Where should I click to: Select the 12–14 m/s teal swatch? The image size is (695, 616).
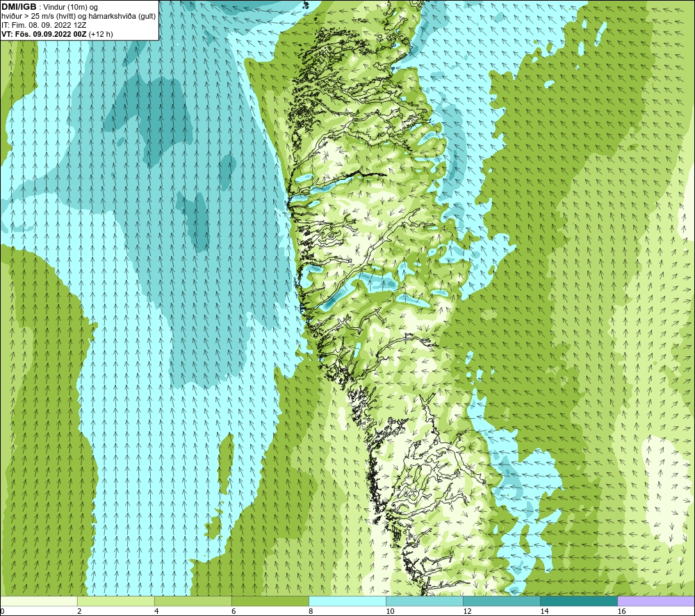point(501,601)
